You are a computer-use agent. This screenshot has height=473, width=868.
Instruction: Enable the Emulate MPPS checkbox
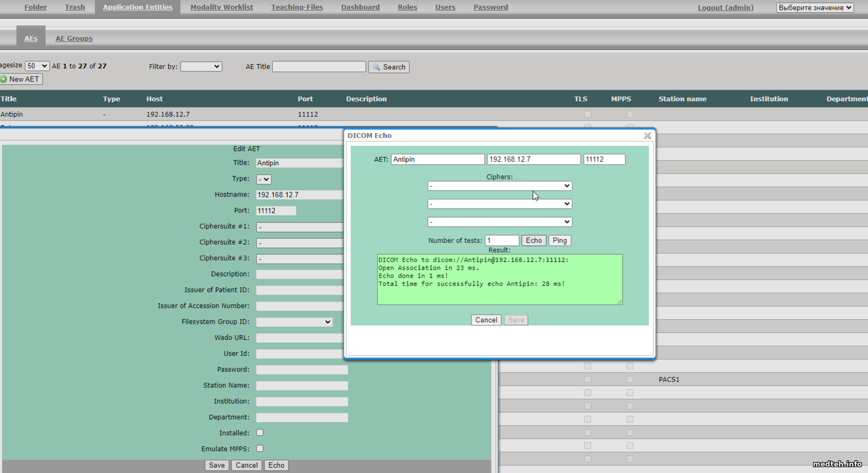point(260,448)
